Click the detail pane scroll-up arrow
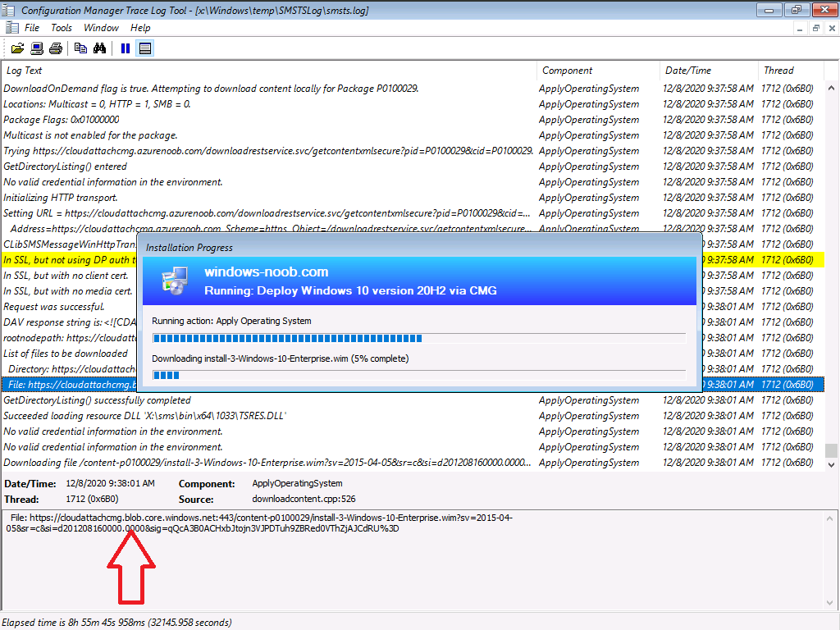 pos(830,518)
